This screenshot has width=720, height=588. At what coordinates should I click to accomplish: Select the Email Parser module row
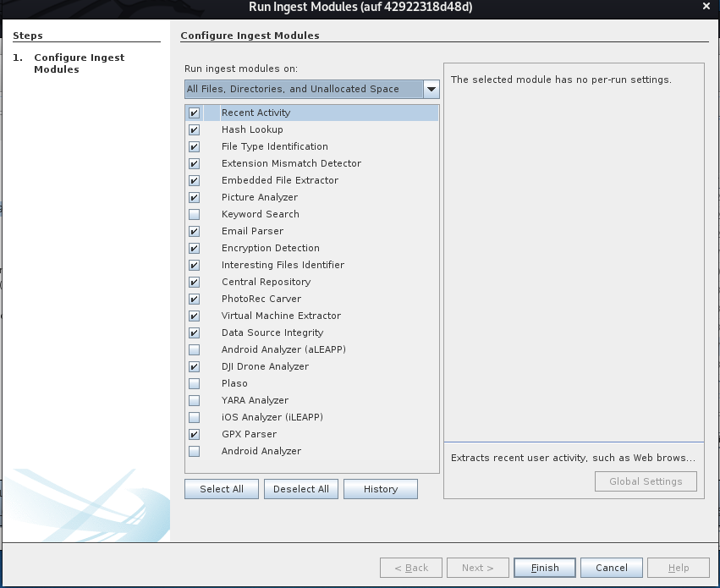click(252, 231)
